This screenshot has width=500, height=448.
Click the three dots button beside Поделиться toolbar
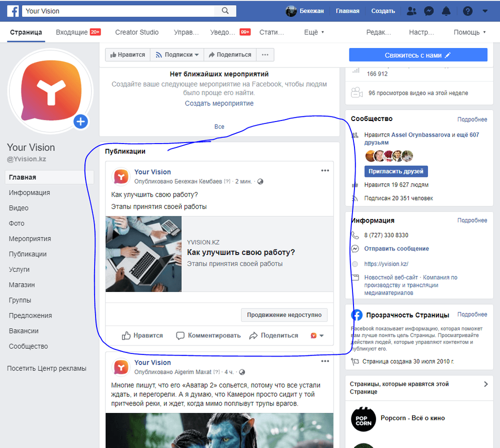265,55
